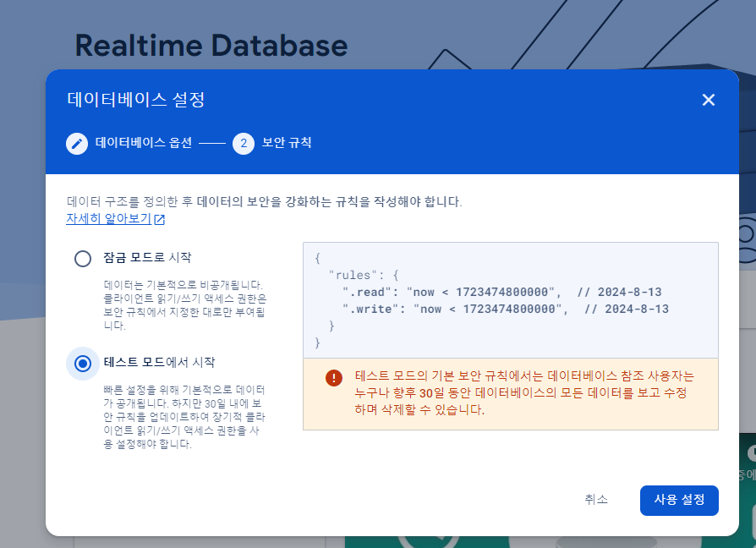Click the intro text 데이터 구조를 정의한 후

264,201
